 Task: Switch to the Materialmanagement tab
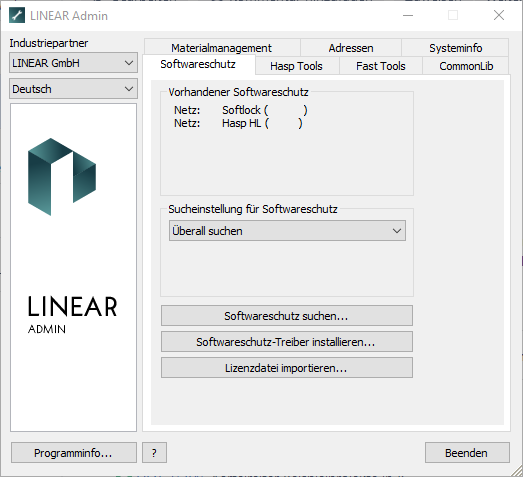(222, 48)
